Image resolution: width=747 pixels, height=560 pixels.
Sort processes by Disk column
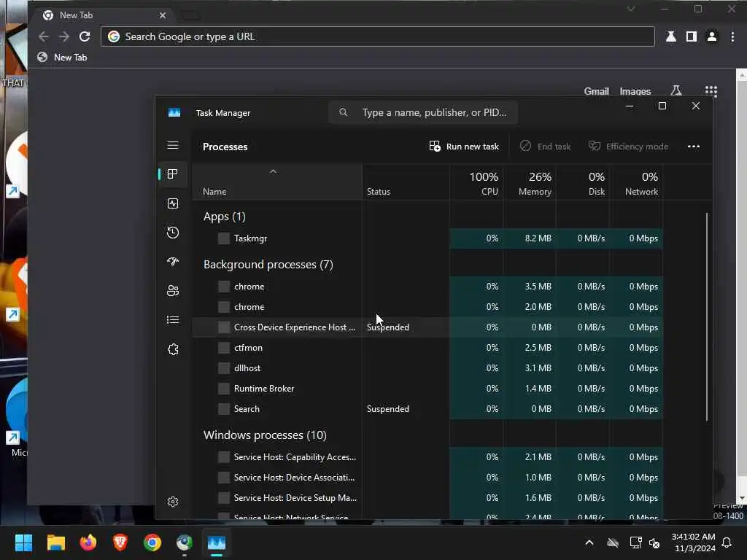pyautogui.click(x=583, y=182)
